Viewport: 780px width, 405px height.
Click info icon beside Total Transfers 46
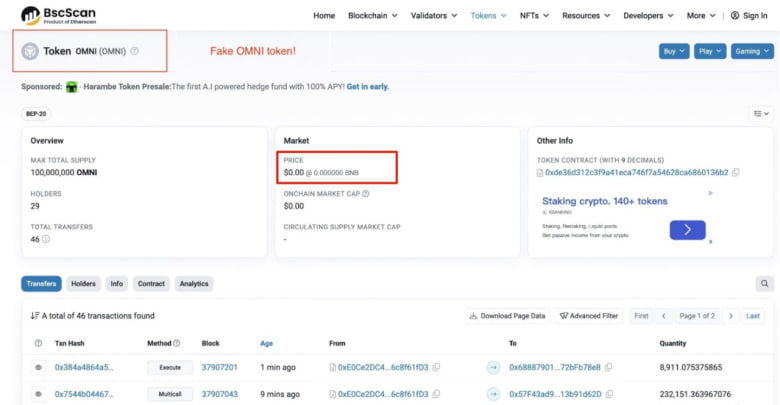(46, 239)
